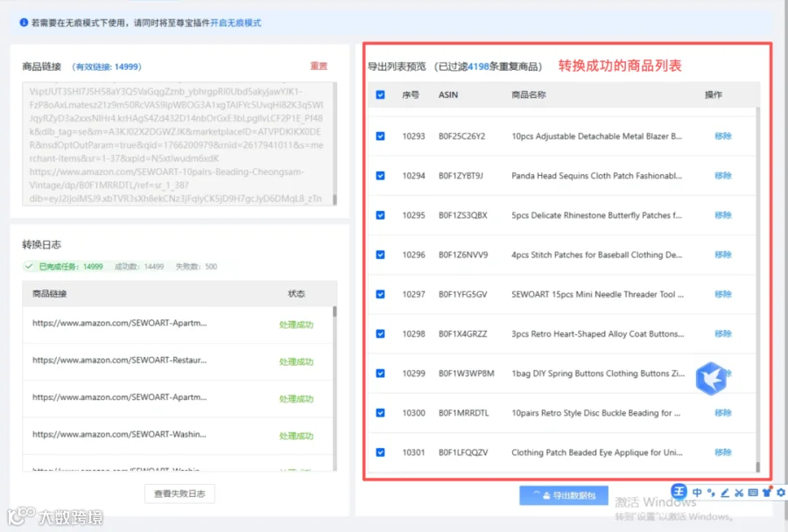Uncheck the checkbox for row 10296
The width and height of the screenshot is (788, 532).
click(x=381, y=255)
